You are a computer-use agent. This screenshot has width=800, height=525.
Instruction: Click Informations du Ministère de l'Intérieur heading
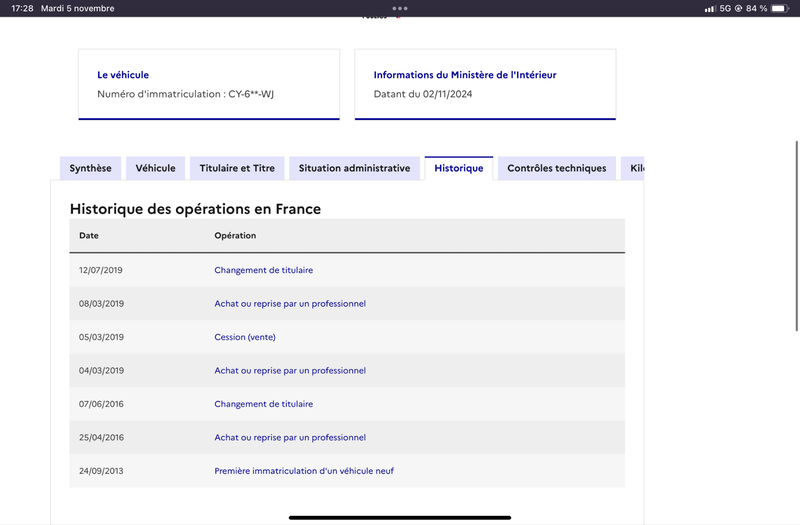click(x=465, y=74)
